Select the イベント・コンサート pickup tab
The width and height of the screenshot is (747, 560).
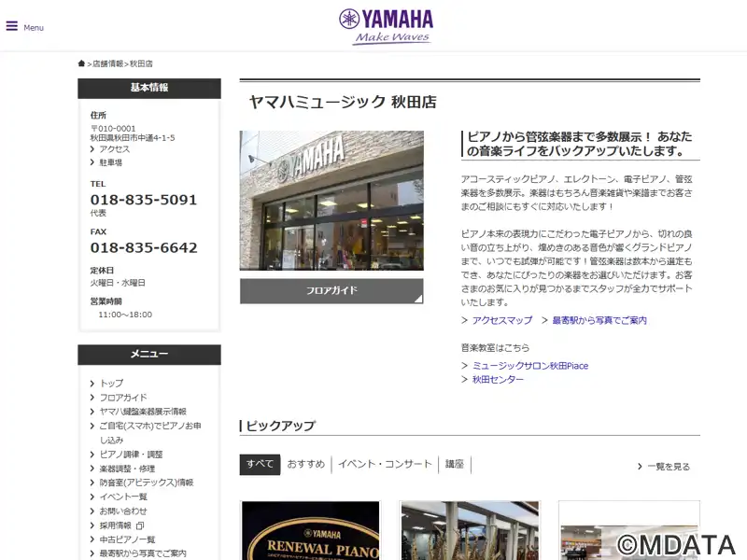[x=385, y=464]
